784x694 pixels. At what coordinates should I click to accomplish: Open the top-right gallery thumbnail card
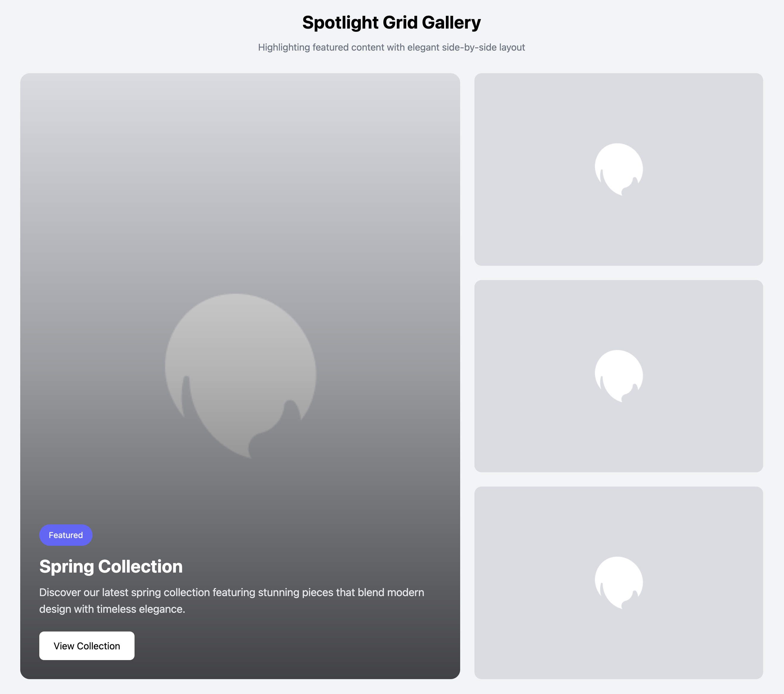(x=618, y=169)
